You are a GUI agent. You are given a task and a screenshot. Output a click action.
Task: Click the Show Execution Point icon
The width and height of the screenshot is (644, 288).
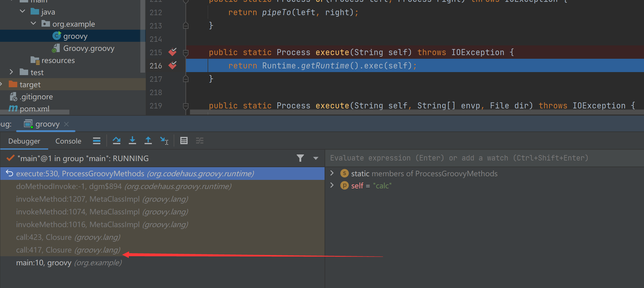(x=97, y=141)
